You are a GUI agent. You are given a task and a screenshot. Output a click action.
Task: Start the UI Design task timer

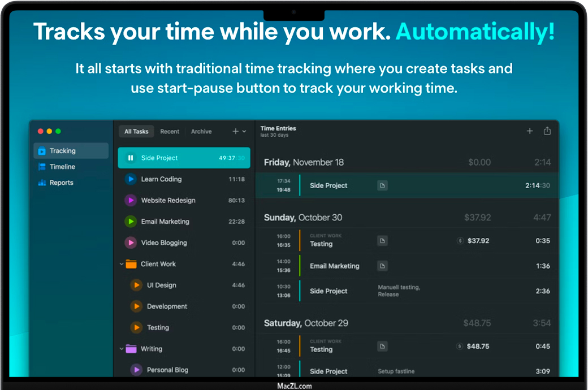click(136, 285)
